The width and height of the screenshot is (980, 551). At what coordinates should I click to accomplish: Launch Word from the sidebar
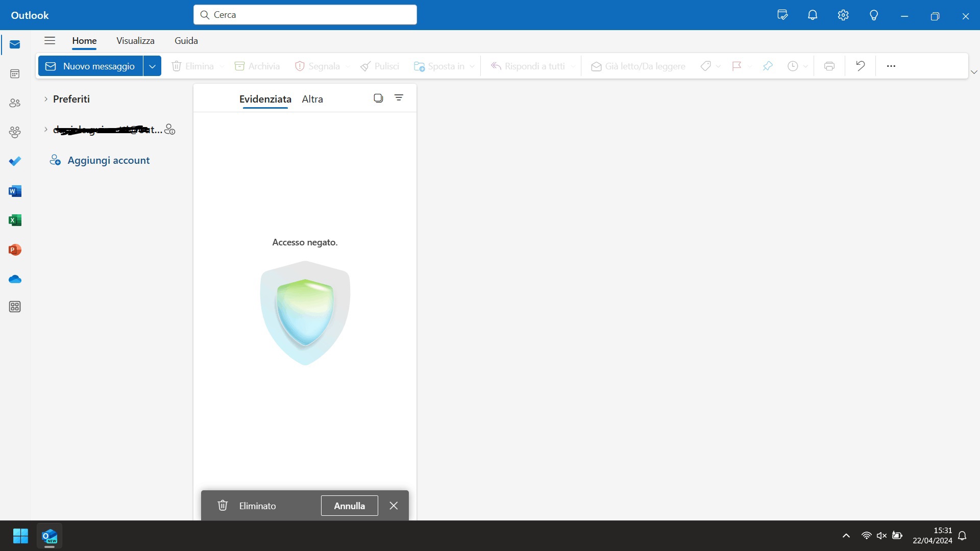point(15,191)
